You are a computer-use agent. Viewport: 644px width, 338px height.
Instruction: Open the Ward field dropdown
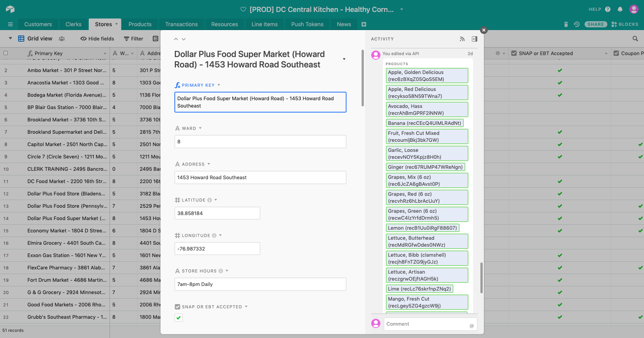(x=200, y=128)
